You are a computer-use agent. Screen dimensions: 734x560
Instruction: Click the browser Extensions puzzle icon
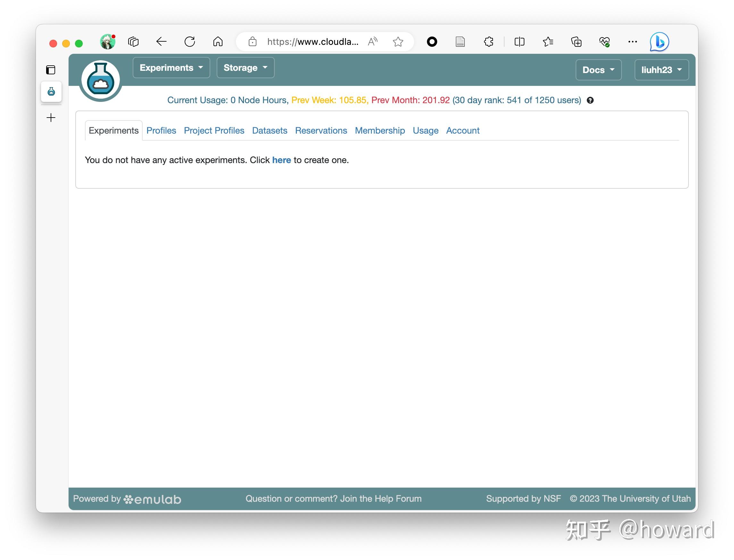[488, 42]
